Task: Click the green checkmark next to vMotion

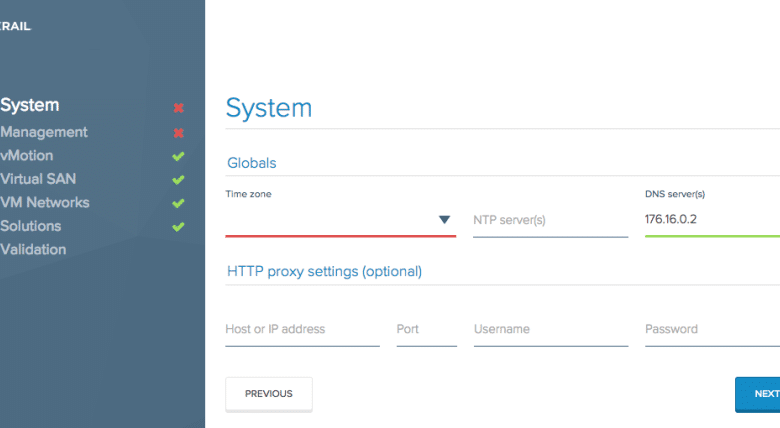Action: [178, 156]
